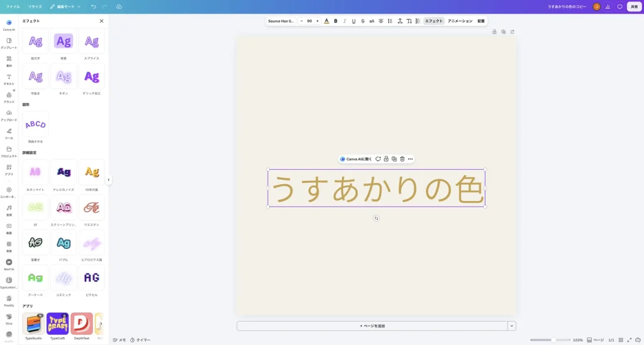Click + ページを追加 button

point(372,326)
